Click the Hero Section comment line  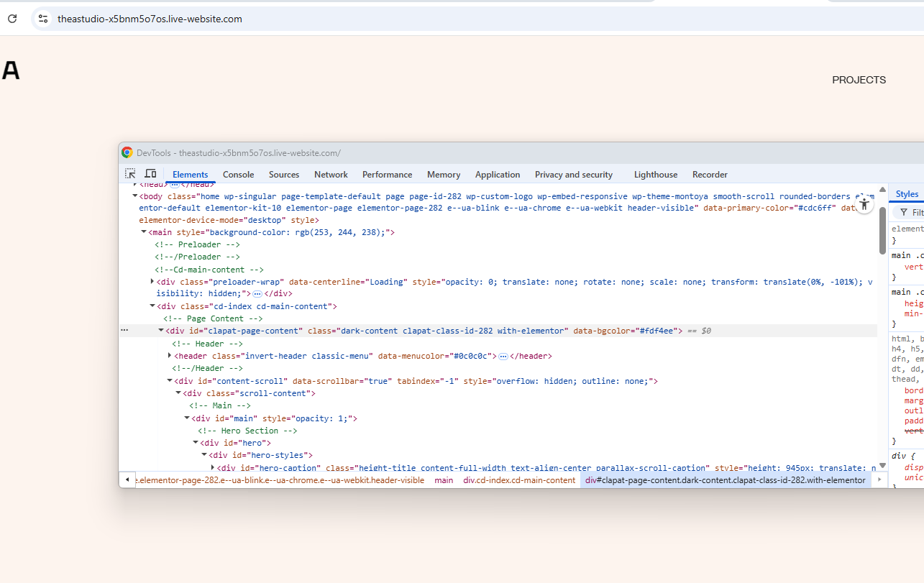coord(247,431)
